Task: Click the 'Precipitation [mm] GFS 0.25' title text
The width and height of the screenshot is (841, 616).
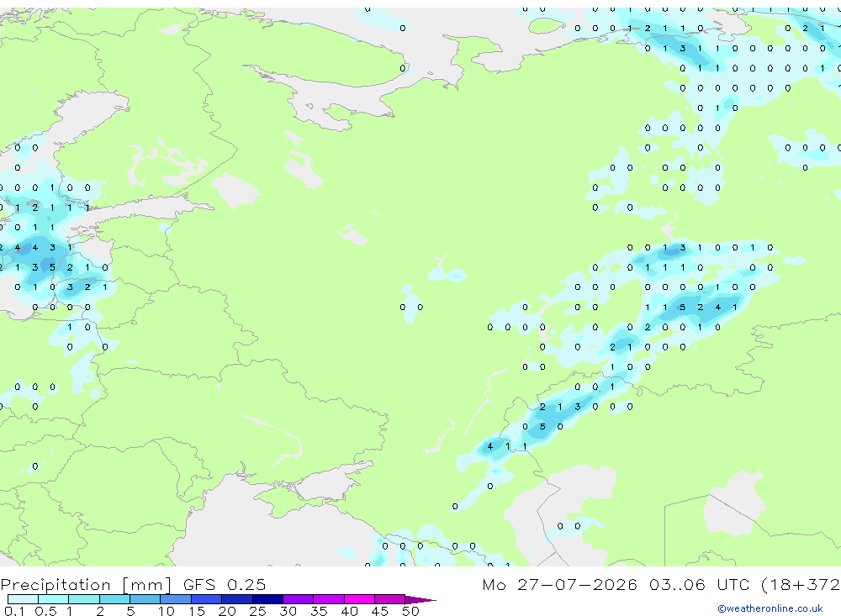Action: coord(133,584)
